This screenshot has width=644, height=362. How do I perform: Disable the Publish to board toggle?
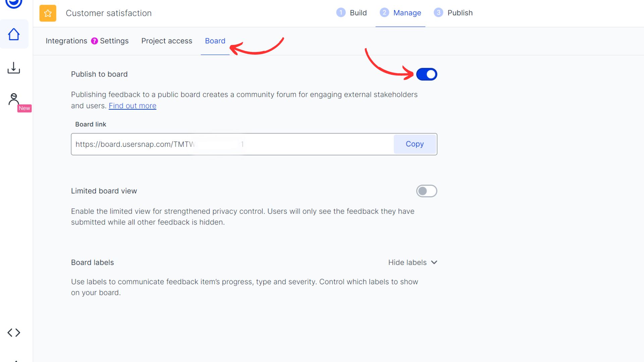pos(426,74)
